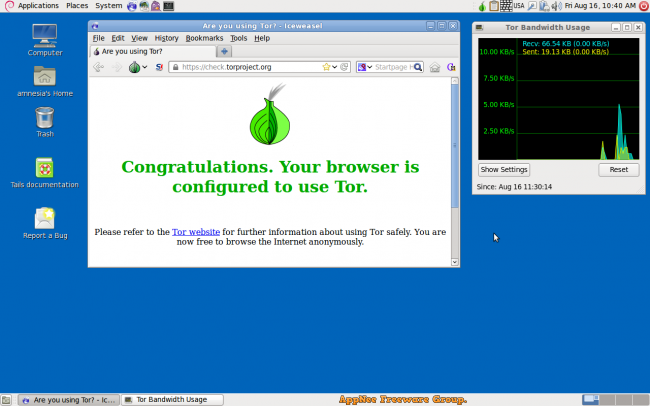The height and width of the screenshot is (406, 650).
Task: Open the Bookmarks menu in Iceweasel
Action: click(x=204, y=38)
